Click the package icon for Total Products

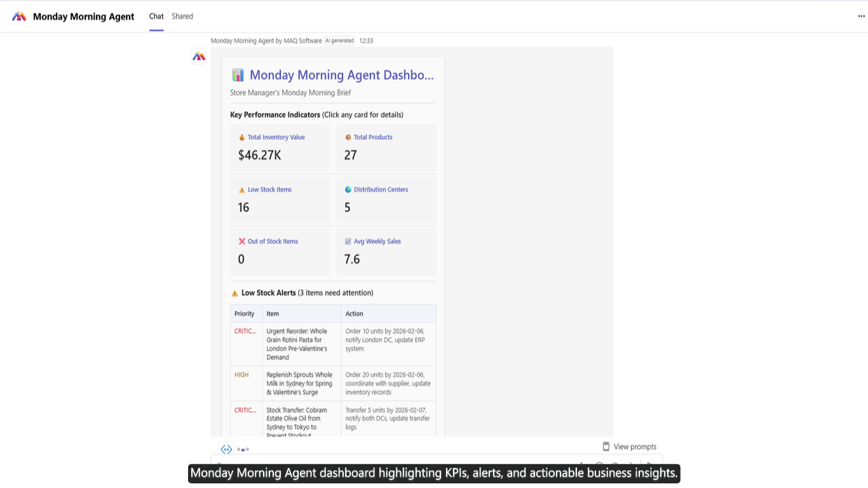coord(348,137)
